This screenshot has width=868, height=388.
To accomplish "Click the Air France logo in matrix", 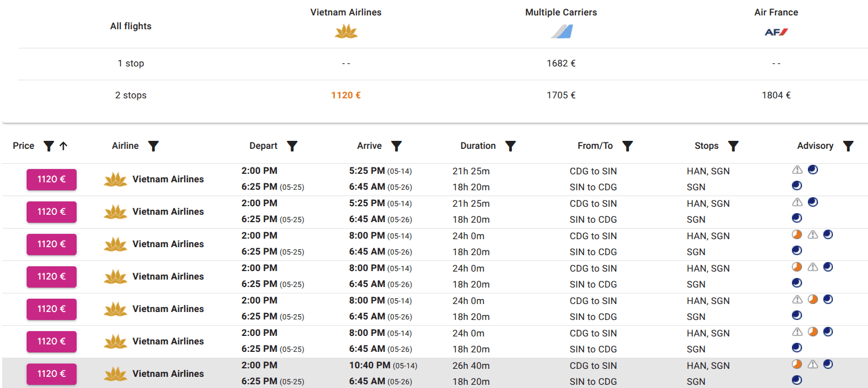I will (776, 32).
